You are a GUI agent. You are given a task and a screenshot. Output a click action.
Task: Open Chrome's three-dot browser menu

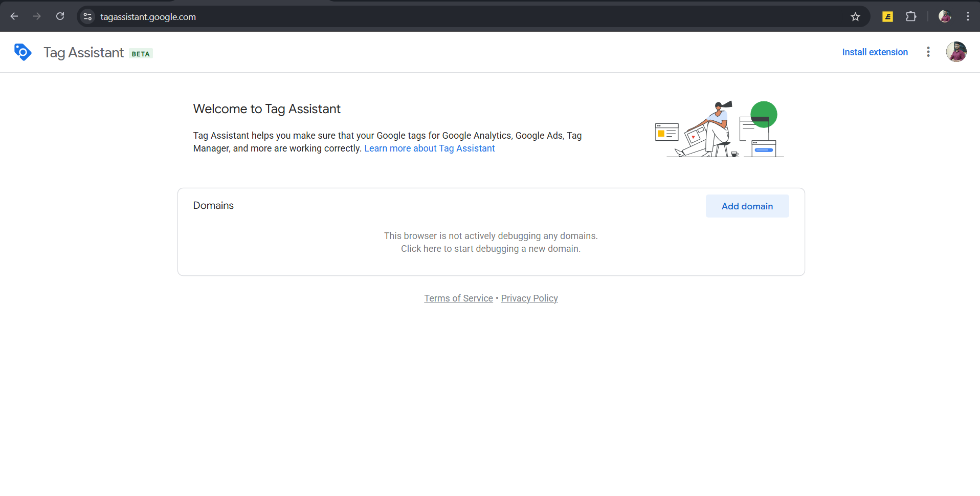pyautogui.click(x=968, y=16)
